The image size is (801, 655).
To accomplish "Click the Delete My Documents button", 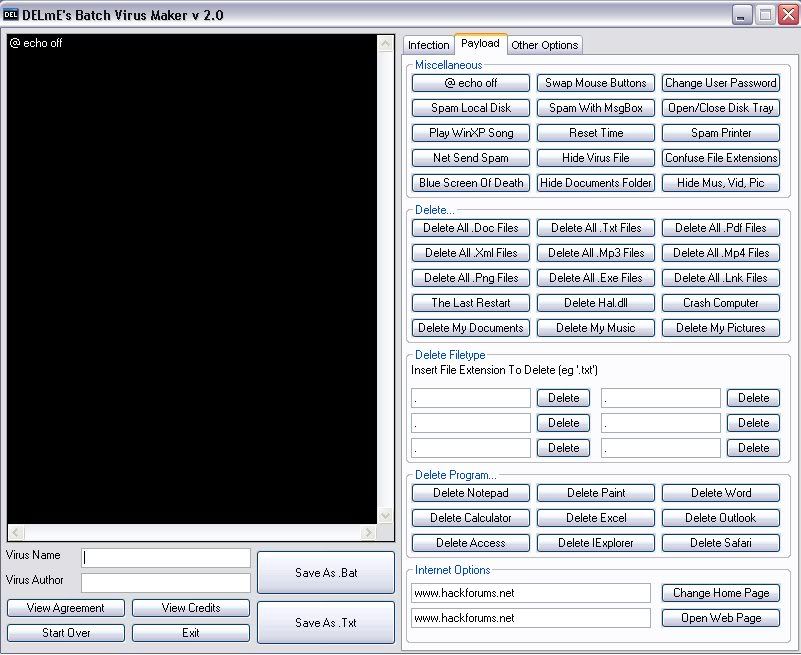I will pos(470,329).
